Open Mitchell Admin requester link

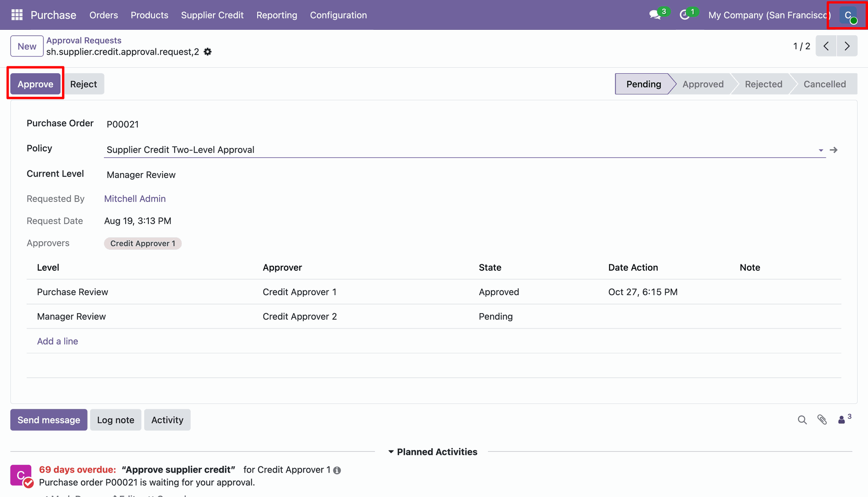(135, 199)
